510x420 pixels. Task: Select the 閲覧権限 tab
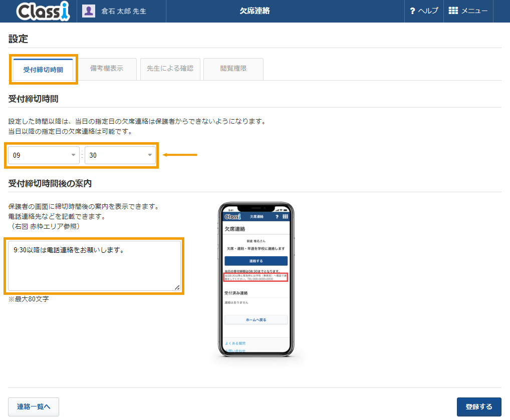click(x=233, y=69)
